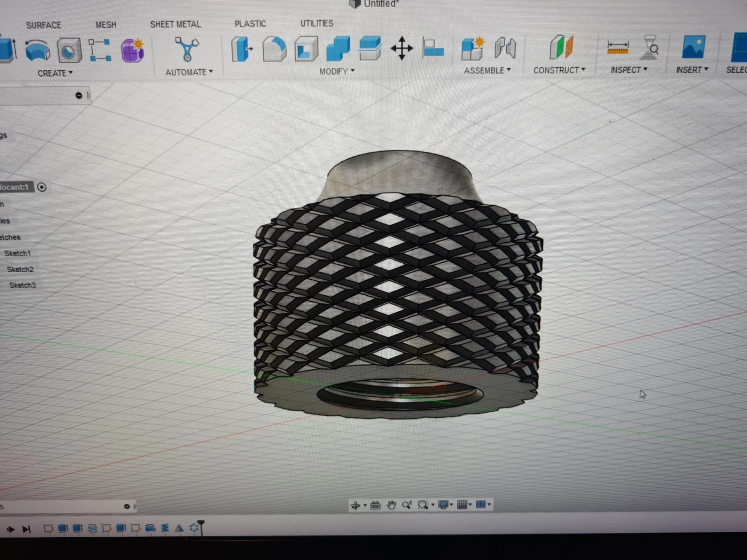Collapse the browser panel using dot button
Viewport: 747px width, 560px height.
coord(79,96)
